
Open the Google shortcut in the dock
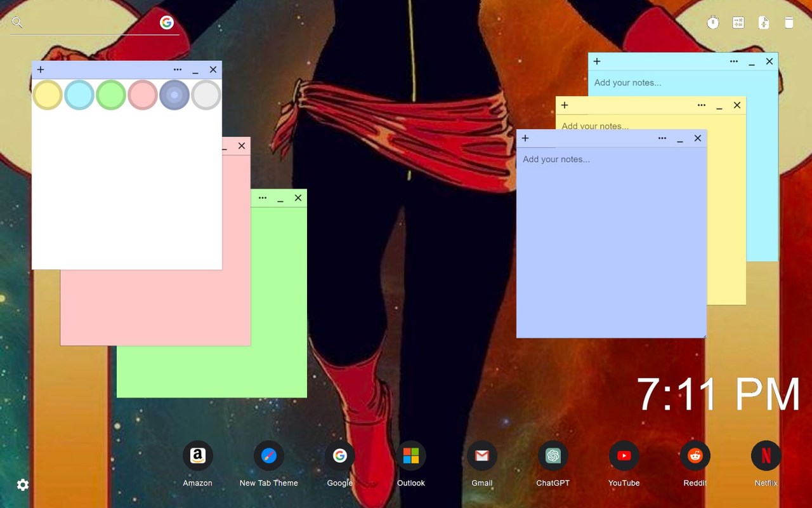(340, 455)
